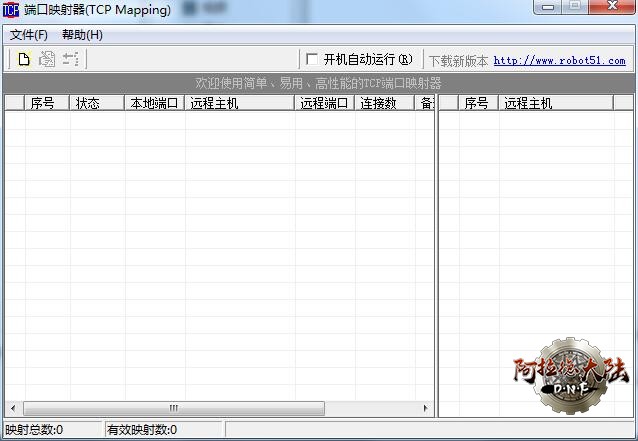Click the horizontal scrollbar right arrow
Image resolution: width=638 pixels, height=441 pixels.
pos(427,408)
